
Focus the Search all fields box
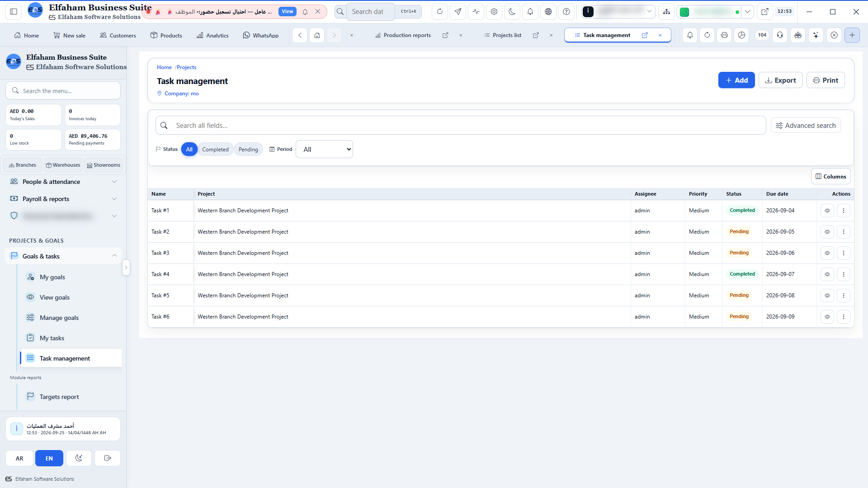click(461, 126)
